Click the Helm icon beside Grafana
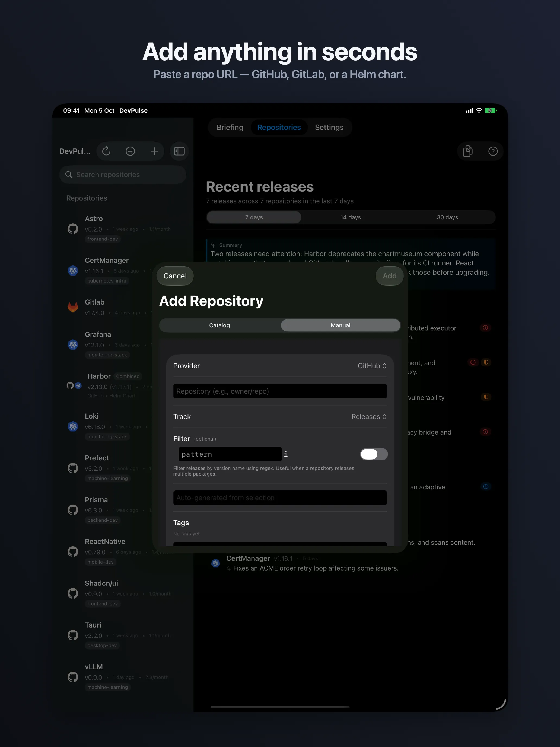 point(73,344)
